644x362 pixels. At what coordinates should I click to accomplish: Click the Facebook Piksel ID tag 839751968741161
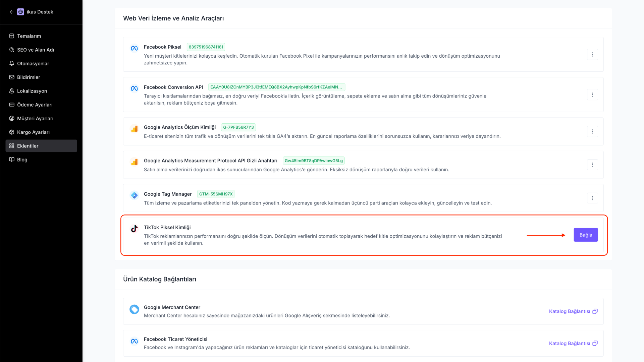[206, 47]
